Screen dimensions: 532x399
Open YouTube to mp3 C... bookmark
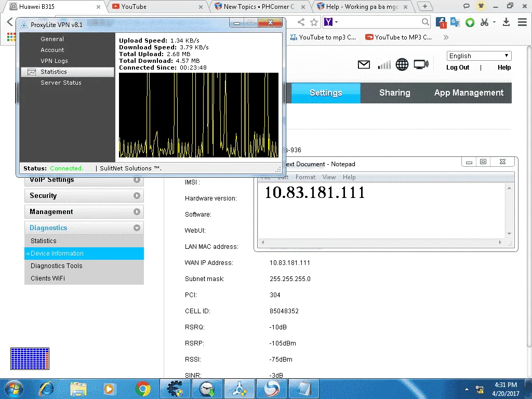[x=323, y=37]
